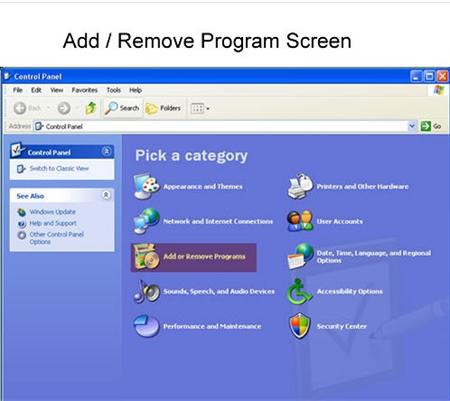The width and height of the screenshot is (450, 401).
Task: Collapse the See Also section
Action: tap(106, 195)
